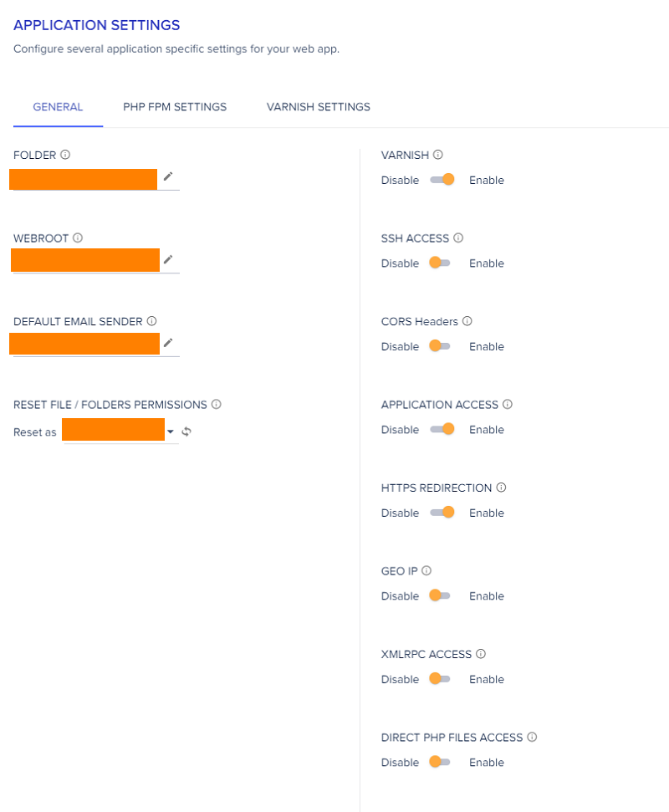
Task: Enable the SSH Access toggle
Action: [x=440, y=263]
